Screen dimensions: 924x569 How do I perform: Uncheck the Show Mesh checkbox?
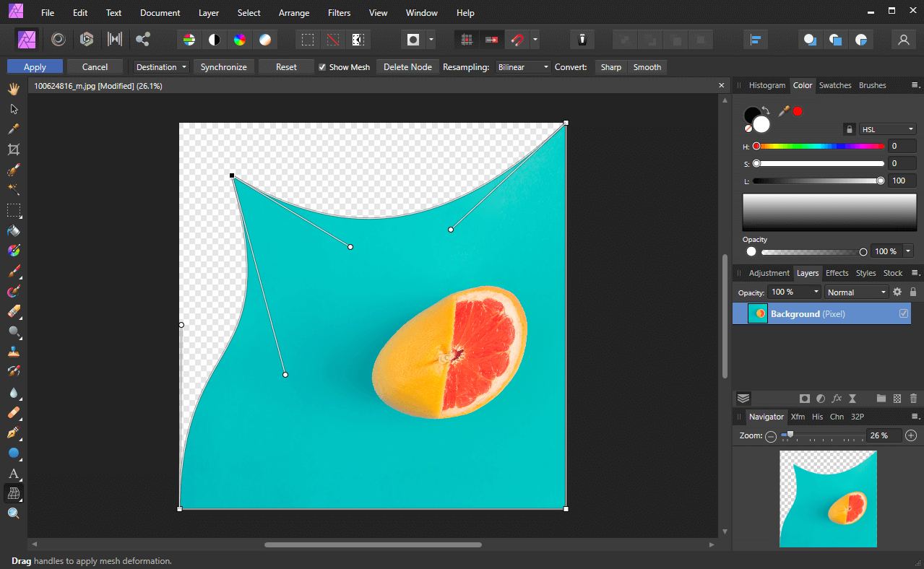tap(322, 67)
